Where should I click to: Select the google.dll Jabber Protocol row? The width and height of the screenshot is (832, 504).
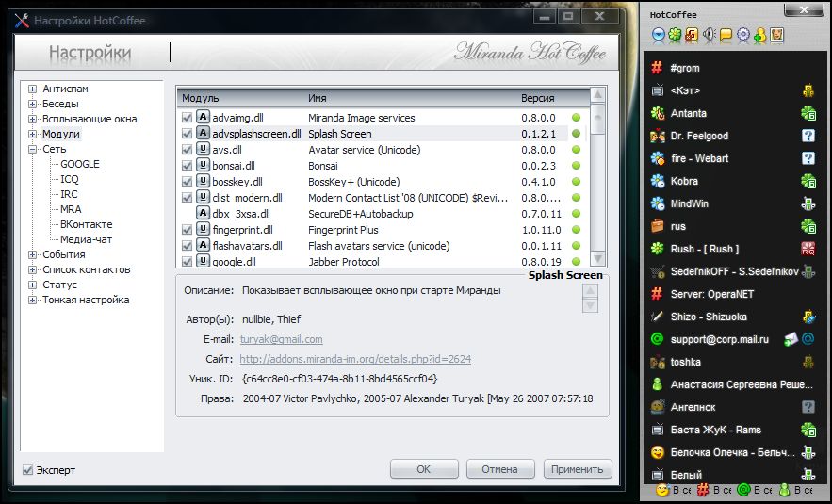tap(382, 262)
